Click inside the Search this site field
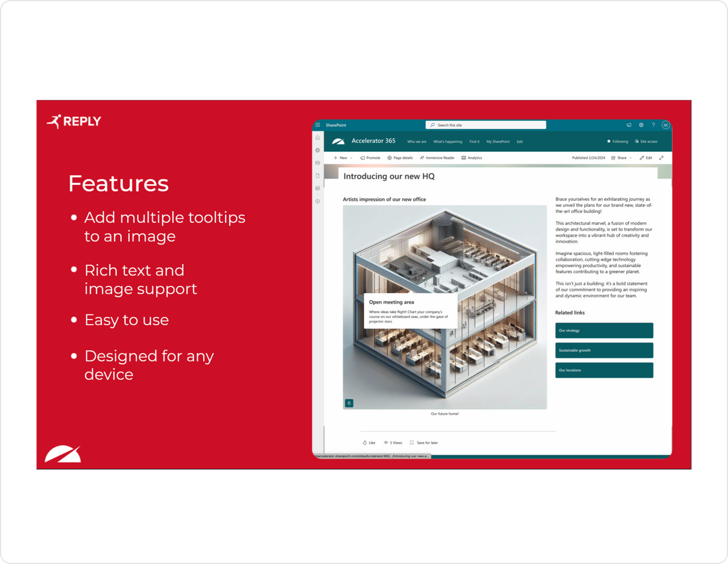Screen dimensions: 728x564 tap(485, 124)
